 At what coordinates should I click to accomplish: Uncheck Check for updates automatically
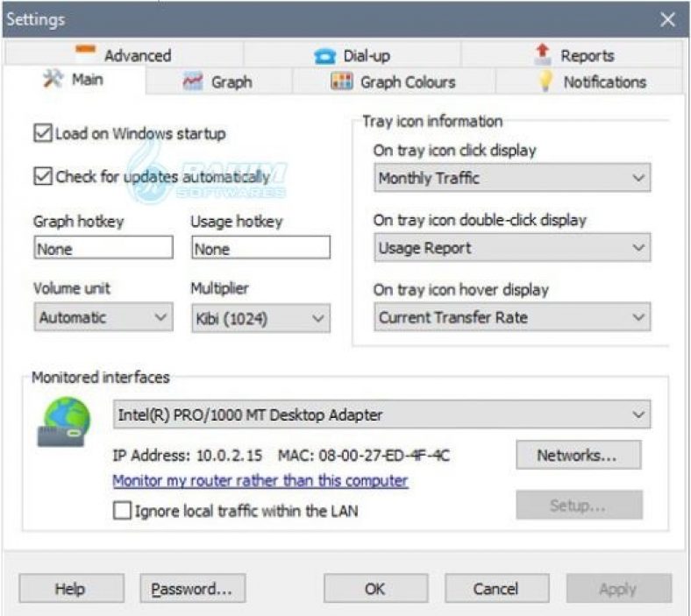click(x=43, y=175)
